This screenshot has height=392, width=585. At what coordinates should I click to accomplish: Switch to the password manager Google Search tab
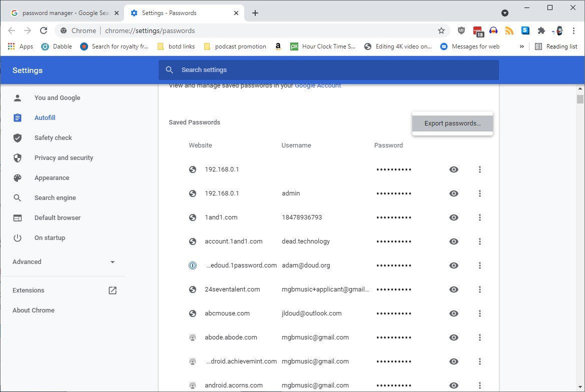(61, 13)
